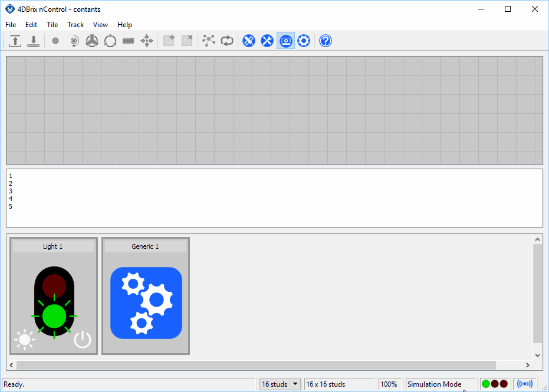Click the green lamp on Light 1

coord(54,317)
